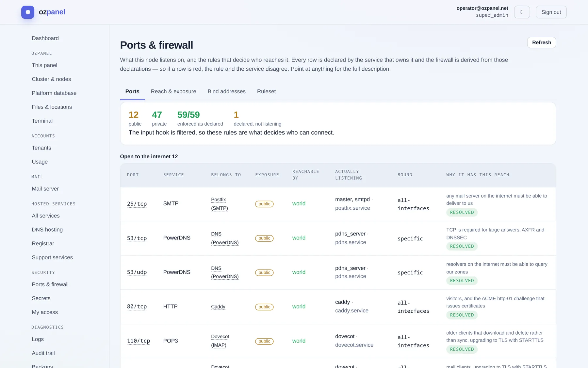Click the ozpanel logo icon
This screenshot has height=368, width=588.
(x=28, y=12)
